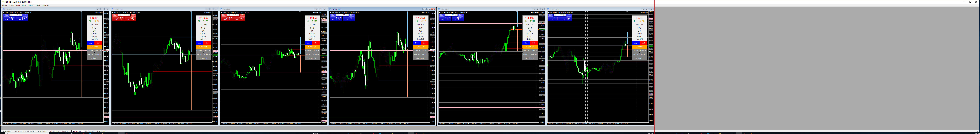
Task: Open volume dropdown on EURCAD one-click panel
Action: (555, 15)
